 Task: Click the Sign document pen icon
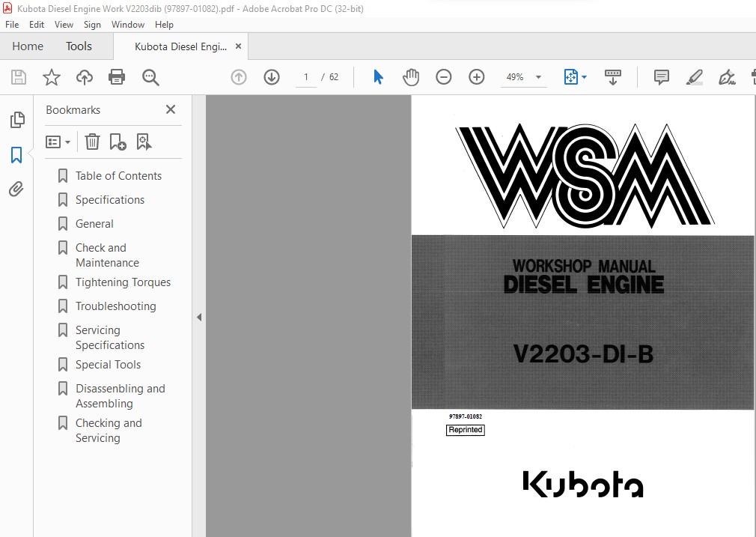727,77
